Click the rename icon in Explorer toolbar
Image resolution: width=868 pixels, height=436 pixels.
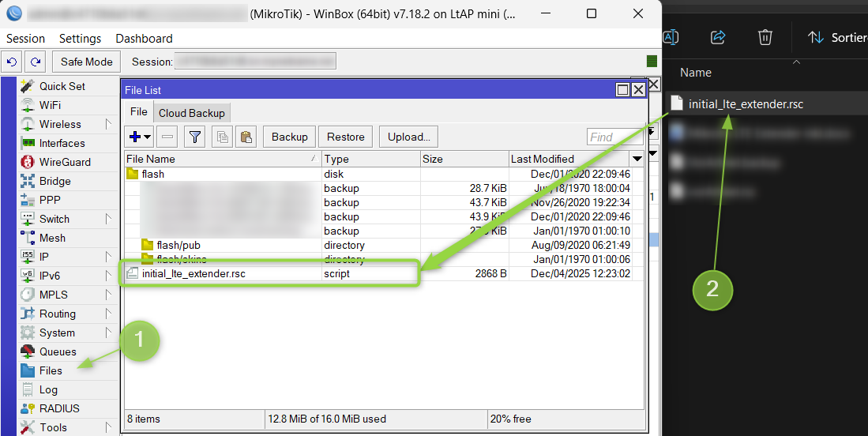pyautogui.click(x=671, y=37)
